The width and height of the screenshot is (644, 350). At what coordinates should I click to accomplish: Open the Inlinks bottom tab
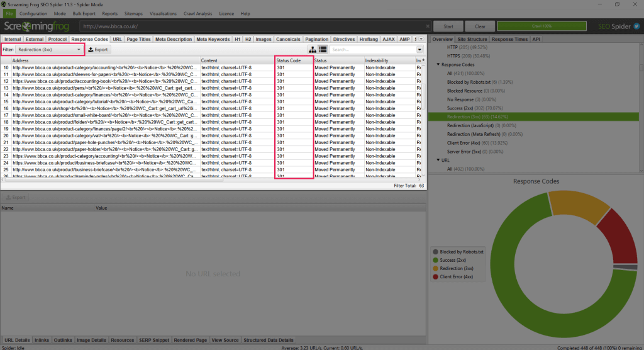point(42,340)
